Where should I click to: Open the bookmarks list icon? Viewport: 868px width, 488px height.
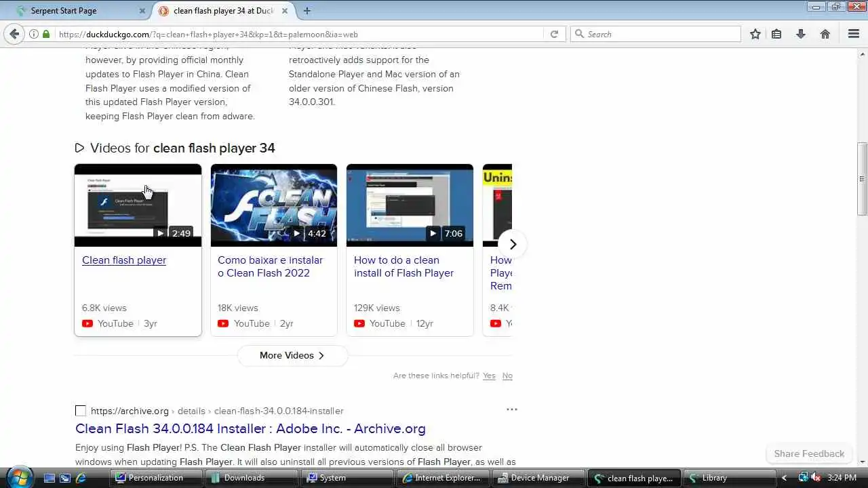tap(777, 34)
